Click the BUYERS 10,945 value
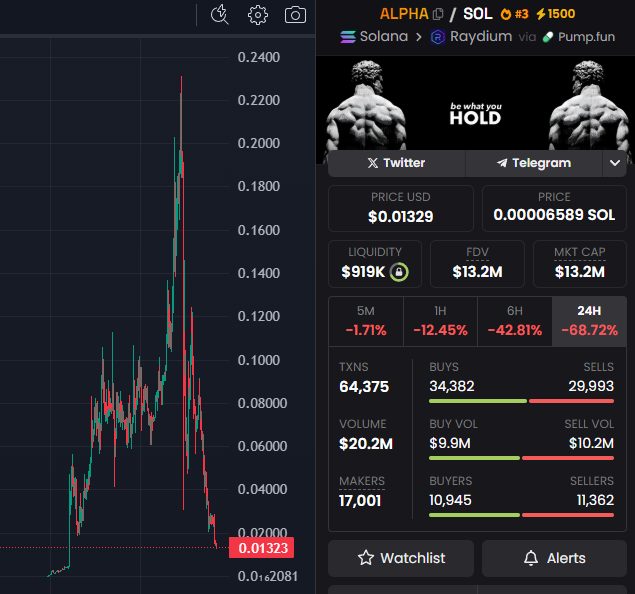The width and height of the screenshot is (635, 594). tap(450, 500)
